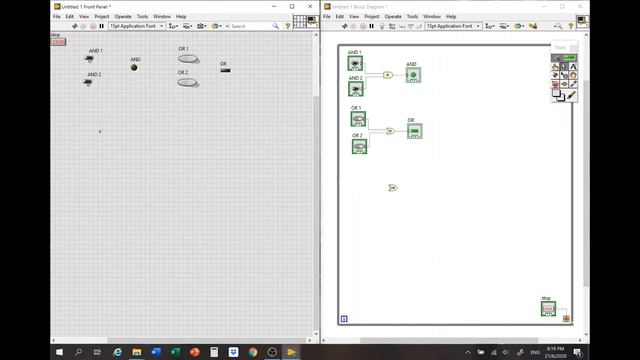
Task: Click the Front Panel search field
Action: coord(250,26)
